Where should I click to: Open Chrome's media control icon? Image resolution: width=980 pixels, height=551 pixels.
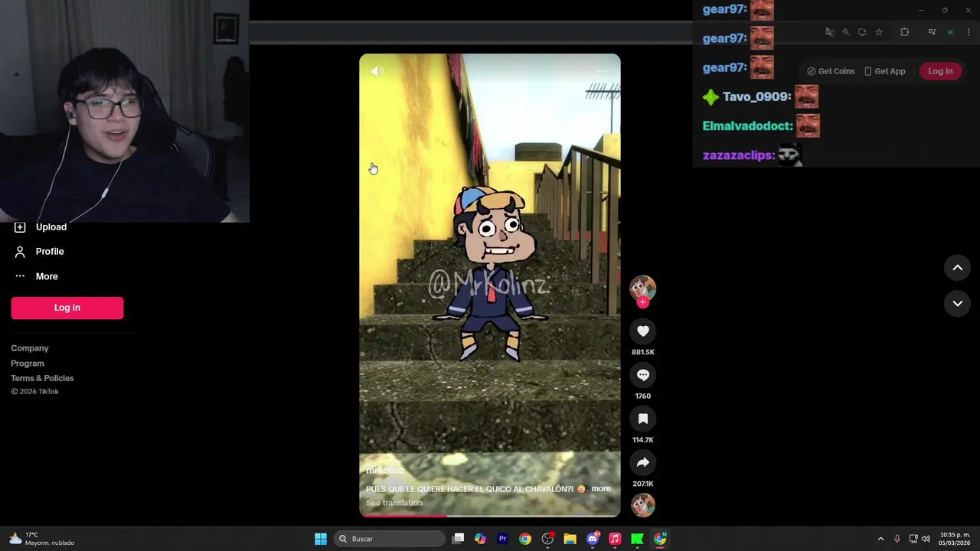pos(932,32)
